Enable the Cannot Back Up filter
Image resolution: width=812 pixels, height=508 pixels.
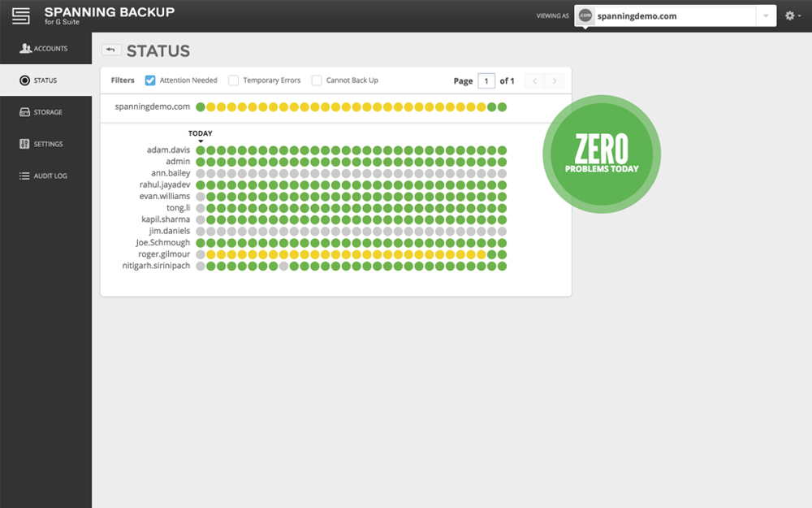click(x=317, y=80)
